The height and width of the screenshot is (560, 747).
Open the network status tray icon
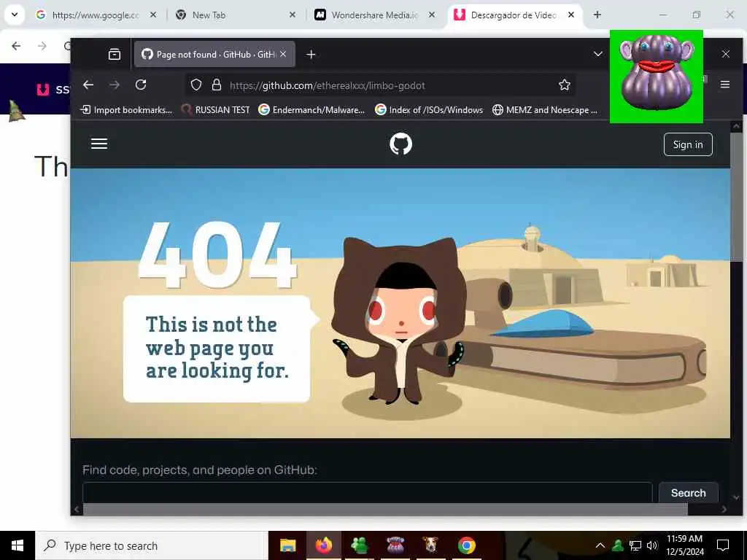[635, 545]
